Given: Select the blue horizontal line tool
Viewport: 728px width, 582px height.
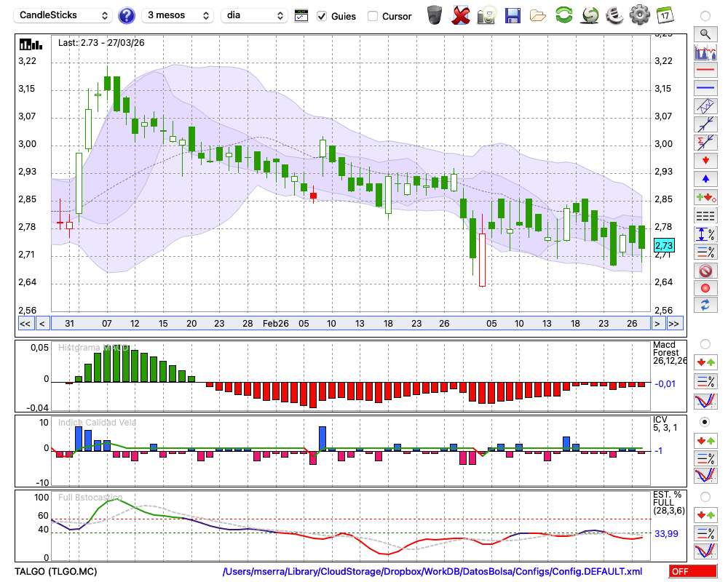Looking at the screenshot, I should coord(705,88).
